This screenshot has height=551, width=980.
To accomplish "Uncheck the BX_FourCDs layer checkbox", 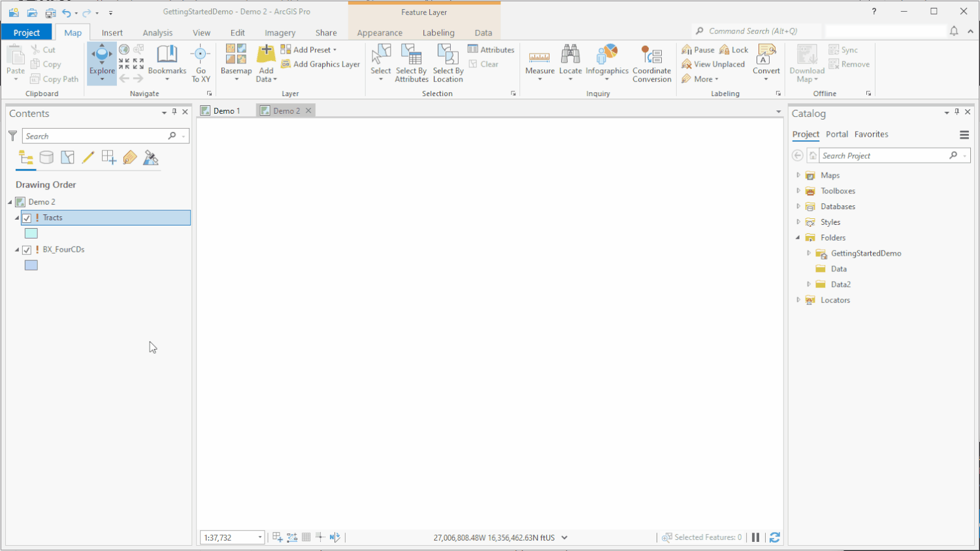I will (27, 250).
